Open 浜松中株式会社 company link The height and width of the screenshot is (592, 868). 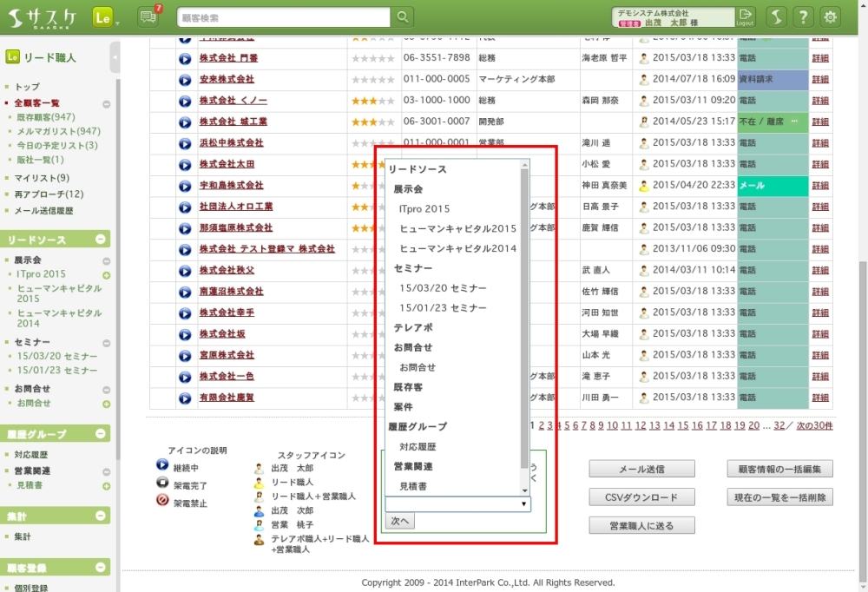coord(232,143)
